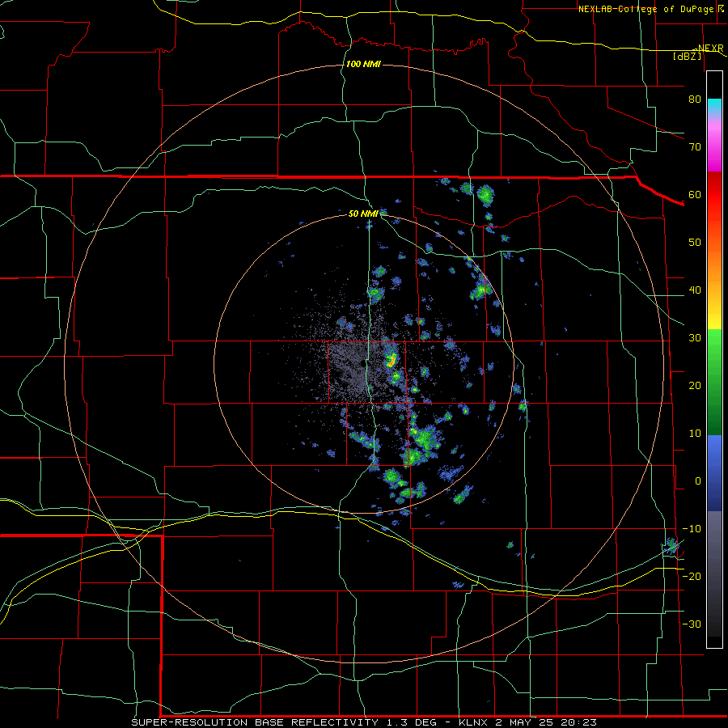Viewport: 728px width, 728px height.
Task: Click the -30 dBZ scale value
Action: click(x=692, y=624)
